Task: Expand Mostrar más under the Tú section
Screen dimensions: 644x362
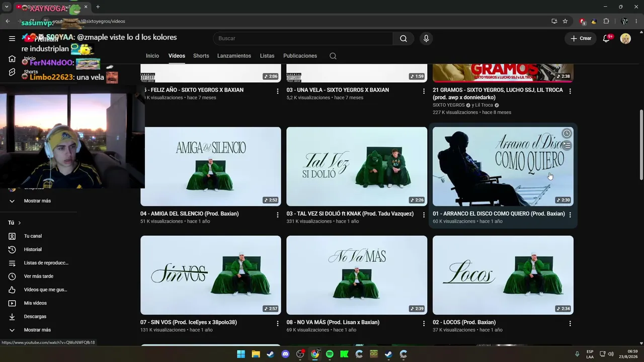Action: [x=38, y=330]
